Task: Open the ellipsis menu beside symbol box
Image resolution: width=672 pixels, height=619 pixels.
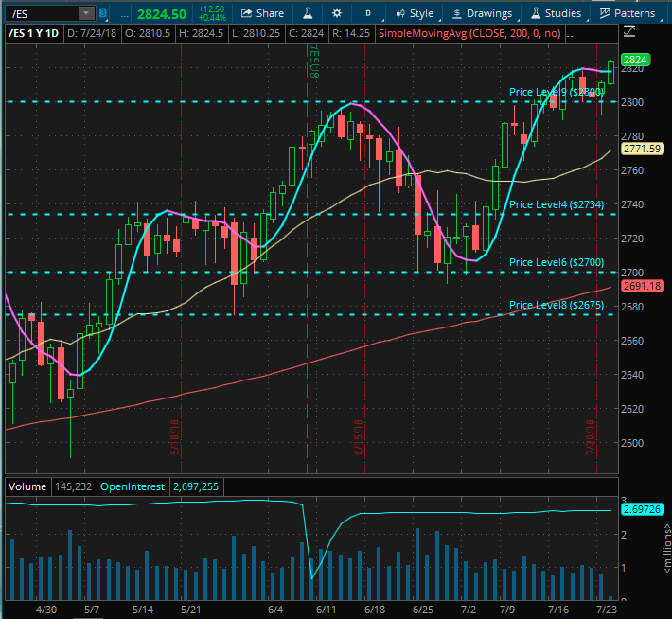Action: tap(124, 14)
